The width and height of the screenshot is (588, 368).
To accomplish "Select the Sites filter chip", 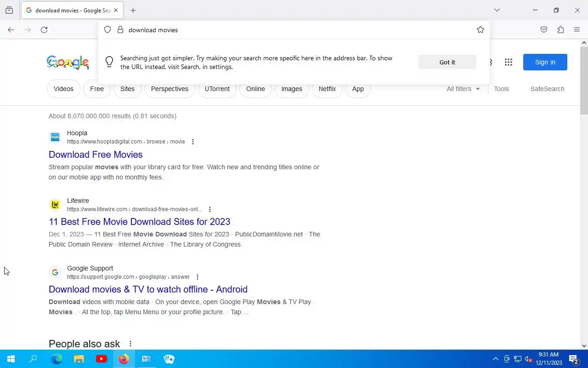I will click(x=127, y=89).
